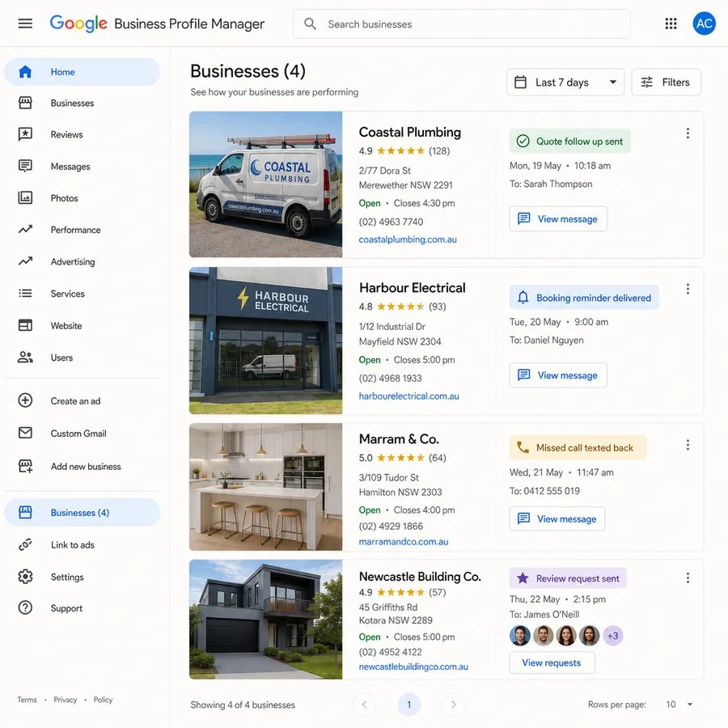Click View requests for Newcastle Building Co.
The width and height of the screenshot is (728, 728).
pos(552,662)
